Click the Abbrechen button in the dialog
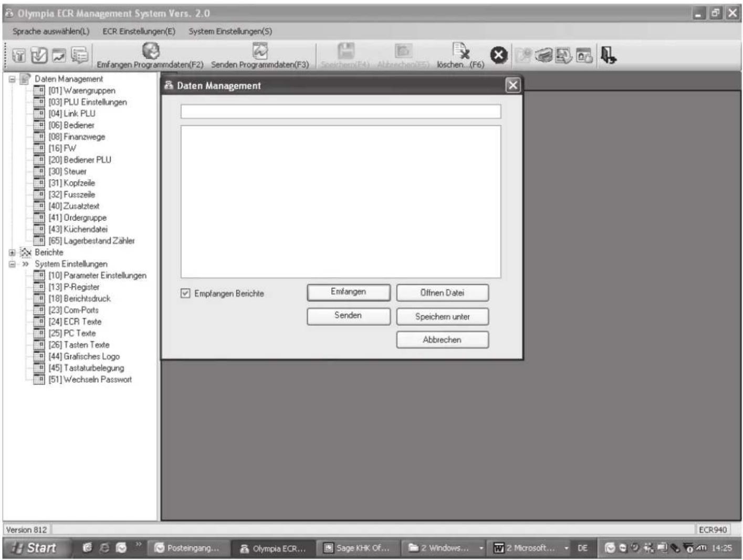Screen dimensions: 743x560 click(x=443, y=340)
